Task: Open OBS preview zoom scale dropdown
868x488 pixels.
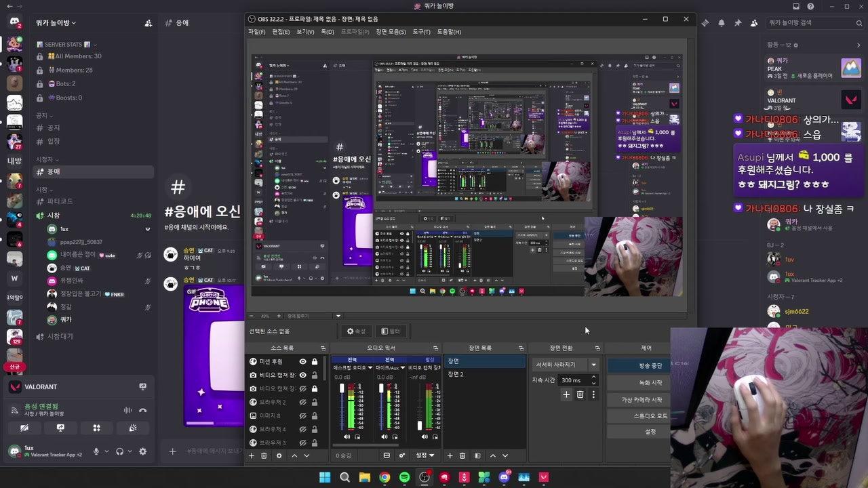Action: (x=338, y=316)
